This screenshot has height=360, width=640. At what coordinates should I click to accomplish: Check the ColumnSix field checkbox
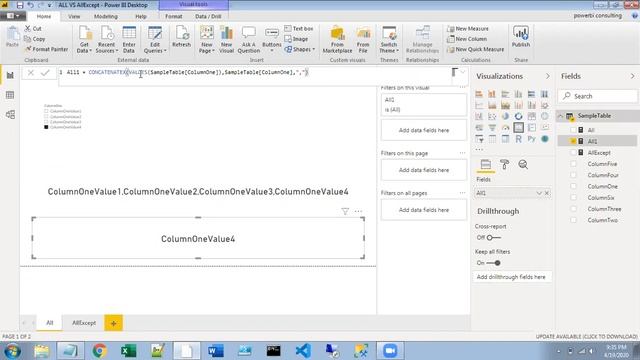(x=573, y=198)
